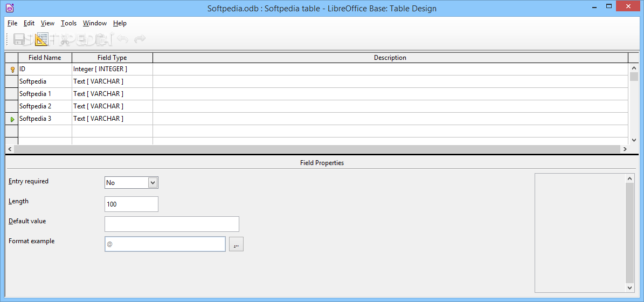Click the green arrow marker of Softpedia 3 row
Screen dimensions: 644x302
point(12,119)
